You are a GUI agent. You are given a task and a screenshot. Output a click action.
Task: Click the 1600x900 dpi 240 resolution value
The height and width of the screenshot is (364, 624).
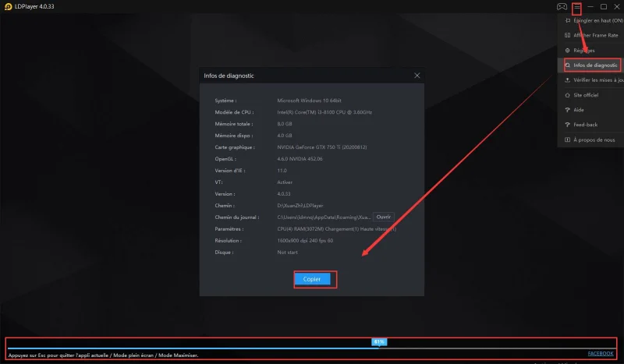tap(305, 241)
